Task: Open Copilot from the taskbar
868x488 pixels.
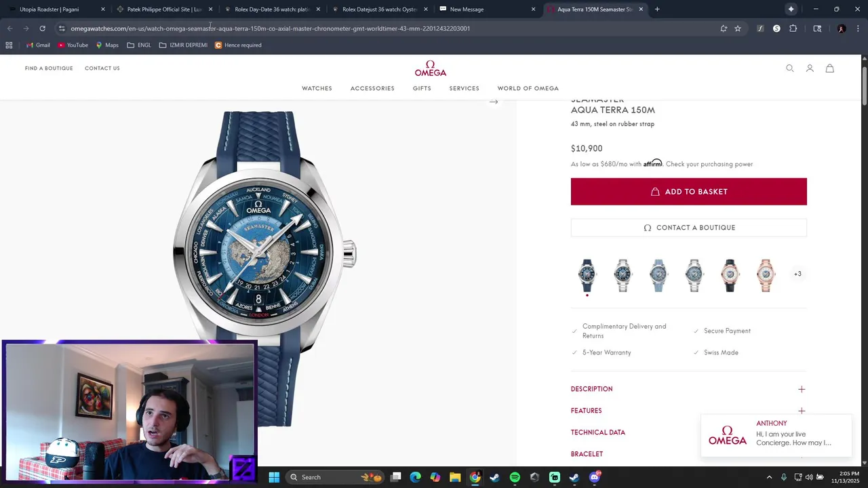Action: (x=435, y=477)
